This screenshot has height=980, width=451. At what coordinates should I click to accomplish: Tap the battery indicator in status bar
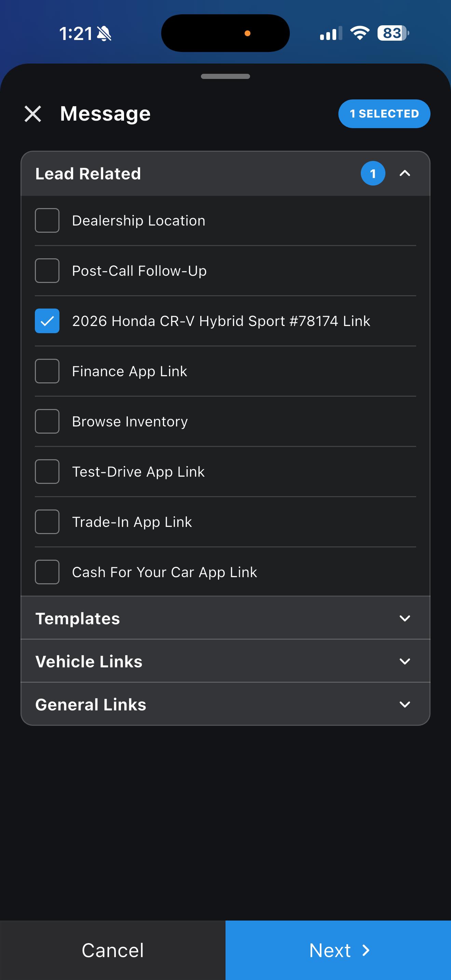pyautogui.click(x=393, y=33)
